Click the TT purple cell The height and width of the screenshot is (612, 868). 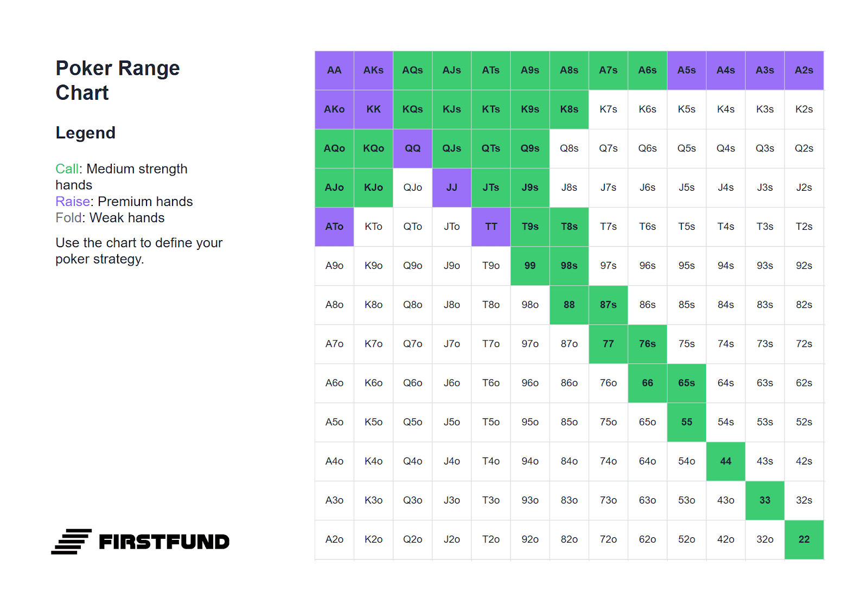491,227
